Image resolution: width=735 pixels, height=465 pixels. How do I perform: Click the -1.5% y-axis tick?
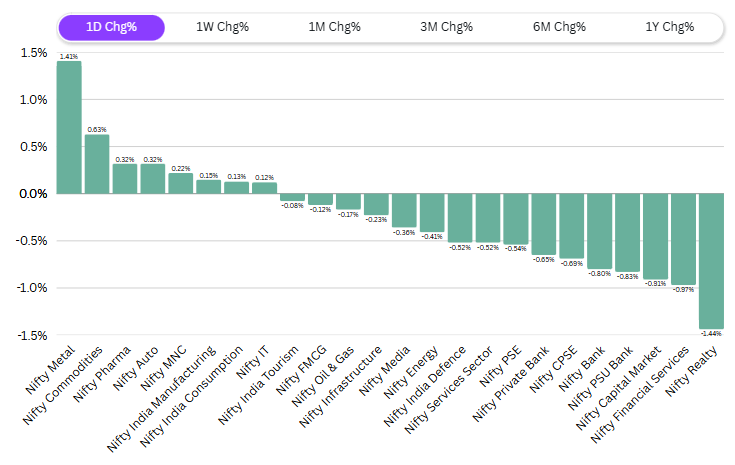point(31,335)
